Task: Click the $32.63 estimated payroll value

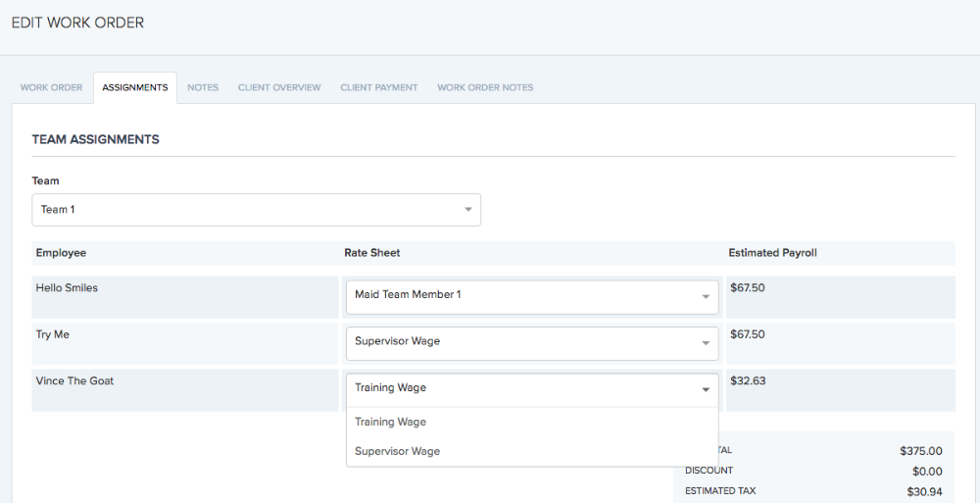Action: point(748,380)
